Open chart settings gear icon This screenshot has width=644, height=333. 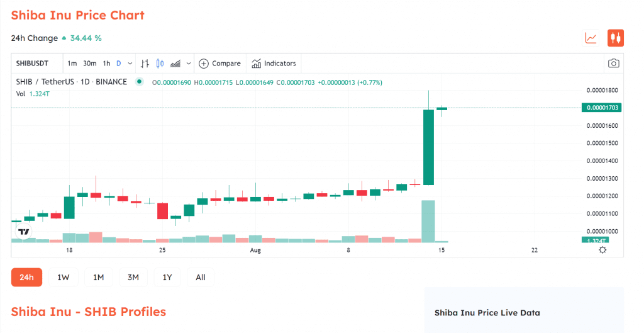[x=602, y=250]
